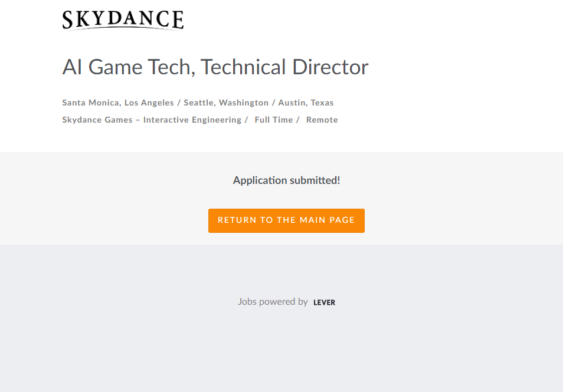Click the 'Jobs powered by' footer text
Viewport: 563px width, 392px height.
pos(273,302)
